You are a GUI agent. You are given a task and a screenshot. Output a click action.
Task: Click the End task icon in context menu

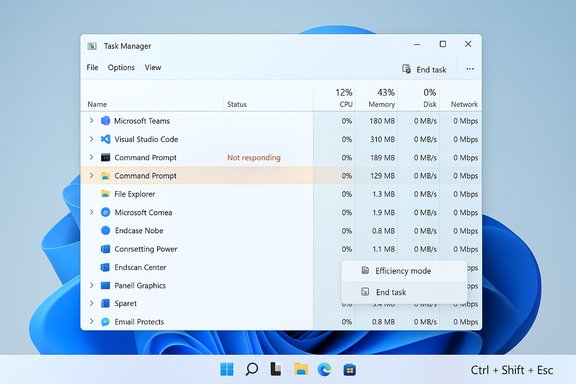[365, 292]
